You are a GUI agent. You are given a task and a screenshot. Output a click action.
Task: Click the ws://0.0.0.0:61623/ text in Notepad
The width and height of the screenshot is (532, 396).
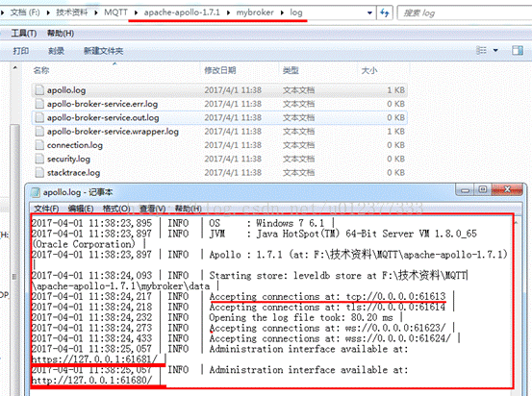click(395, 328)
